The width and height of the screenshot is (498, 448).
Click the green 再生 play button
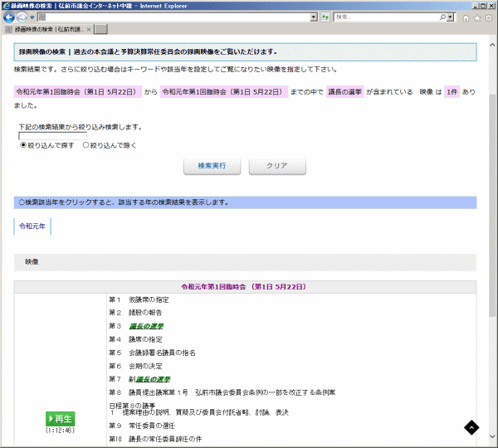click(x=61, y=419)
